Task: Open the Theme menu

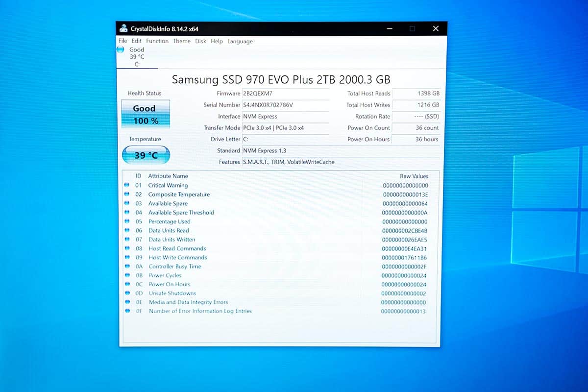Action: (x=182, y=41)
